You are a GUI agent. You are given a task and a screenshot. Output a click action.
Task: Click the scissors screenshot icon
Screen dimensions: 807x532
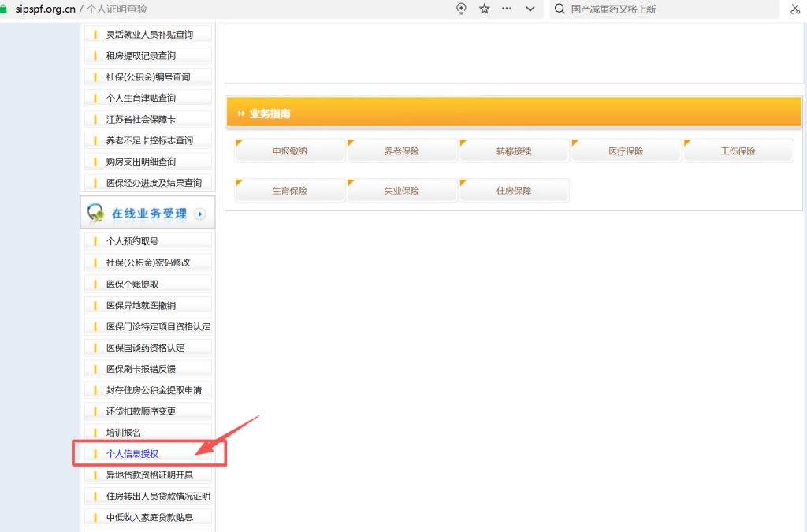click(x=795, y=9)
